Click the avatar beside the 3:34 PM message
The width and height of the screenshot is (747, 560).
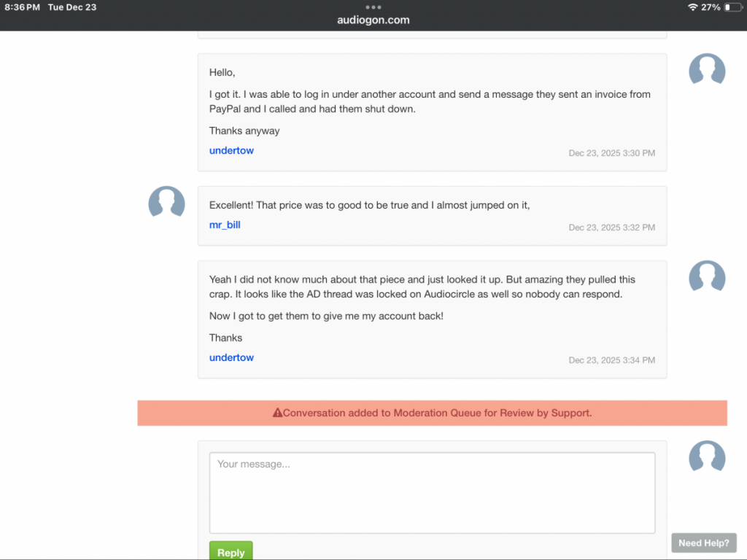point(707,278)
